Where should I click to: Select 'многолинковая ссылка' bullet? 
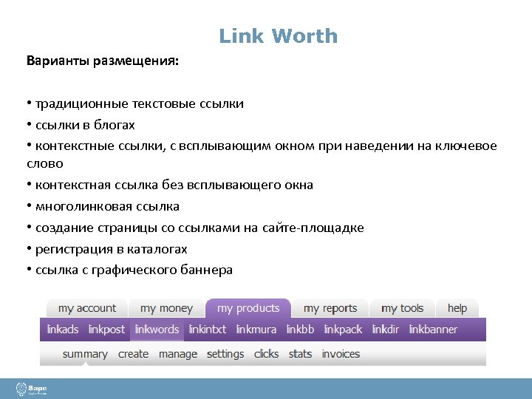(x=103, y=206)
